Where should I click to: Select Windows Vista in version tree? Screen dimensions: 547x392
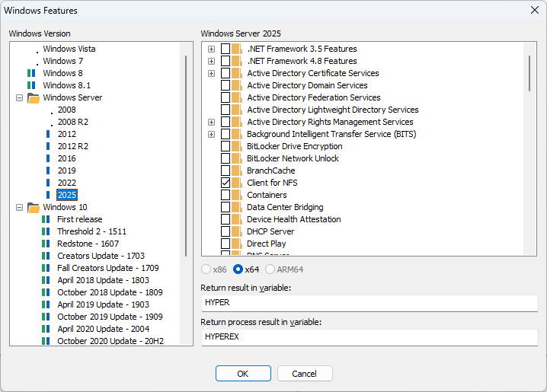point(69,49)
